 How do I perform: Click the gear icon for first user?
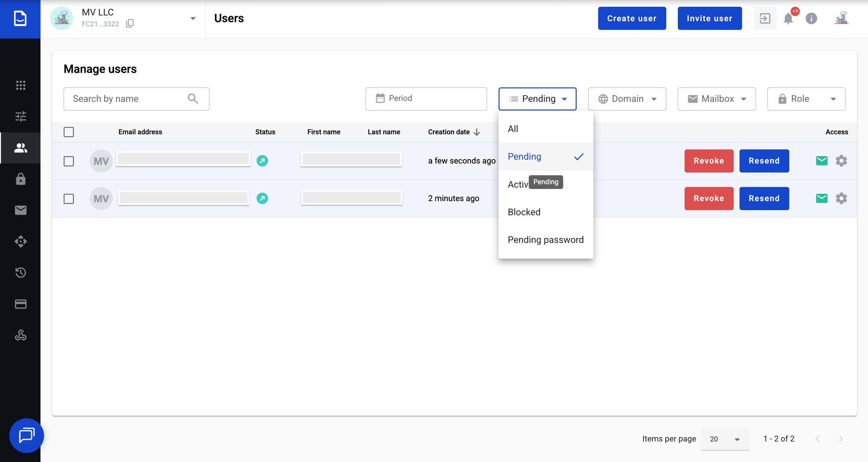click(841, 161)
